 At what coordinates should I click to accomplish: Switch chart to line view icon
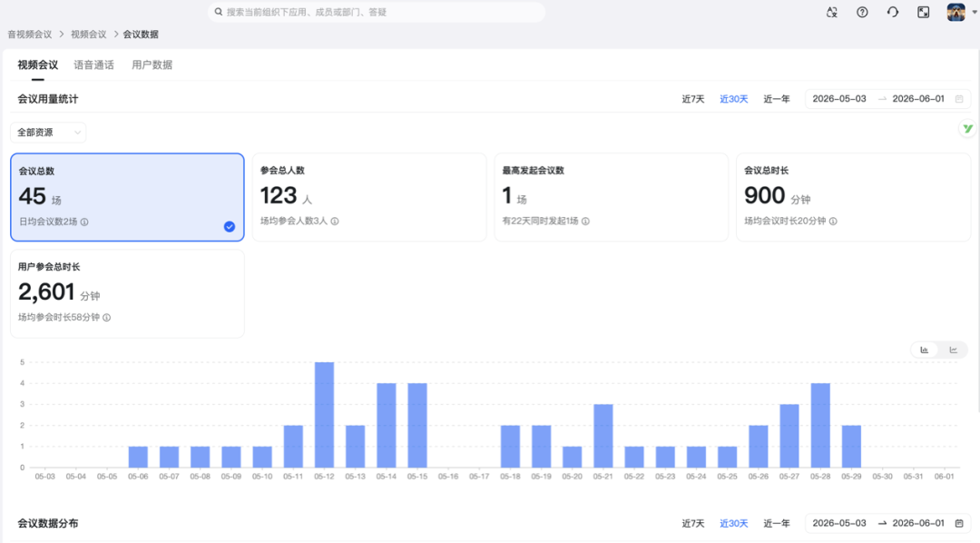coord(953,350)
